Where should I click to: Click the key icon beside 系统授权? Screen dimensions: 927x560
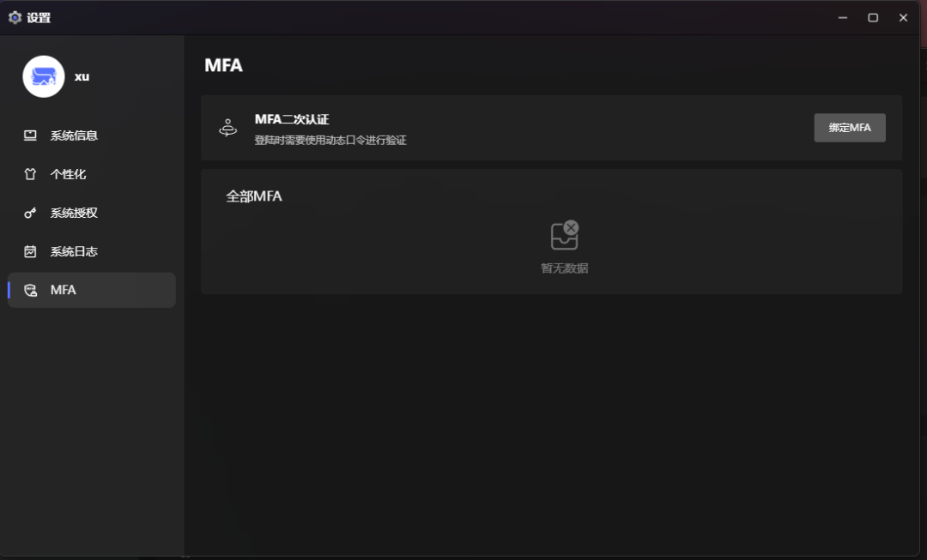point(30,213)
